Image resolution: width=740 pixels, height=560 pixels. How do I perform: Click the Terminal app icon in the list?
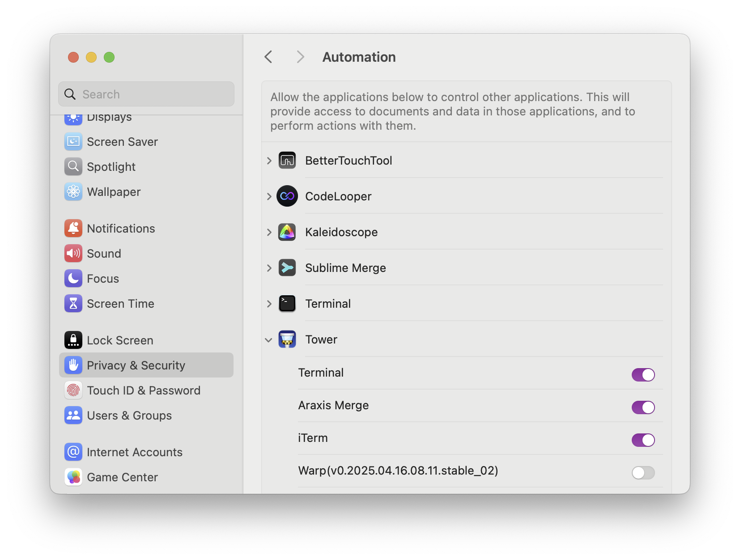(287, 303)
